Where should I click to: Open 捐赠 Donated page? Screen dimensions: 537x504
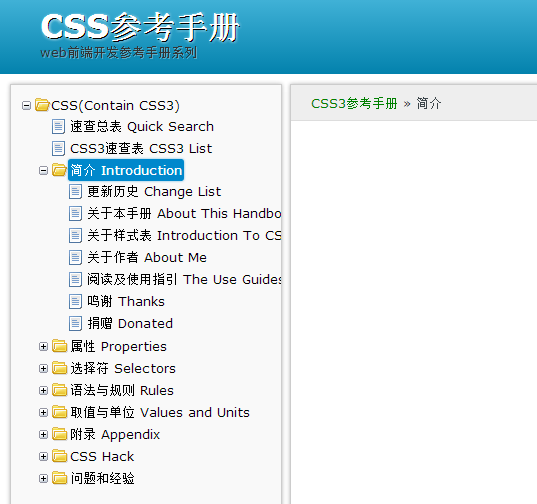tap(130, 324)
